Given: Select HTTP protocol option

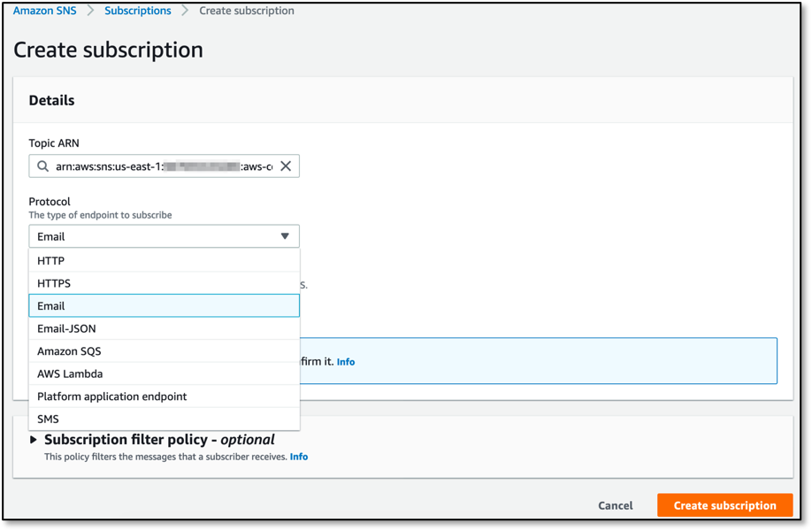Looking at the screenshot, I should [x=165, y=260].
